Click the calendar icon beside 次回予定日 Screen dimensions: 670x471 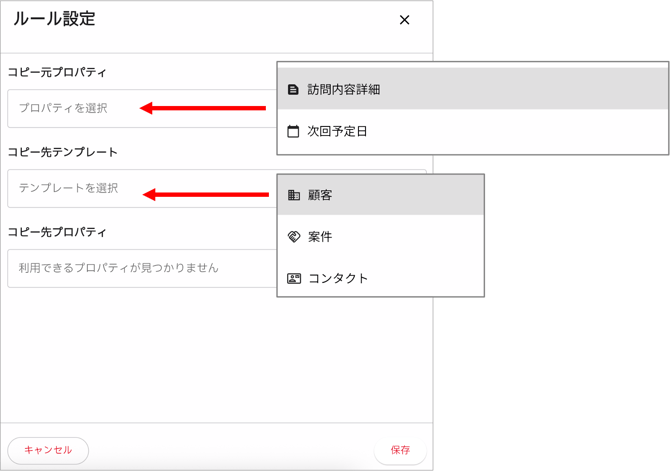[293, 131]
